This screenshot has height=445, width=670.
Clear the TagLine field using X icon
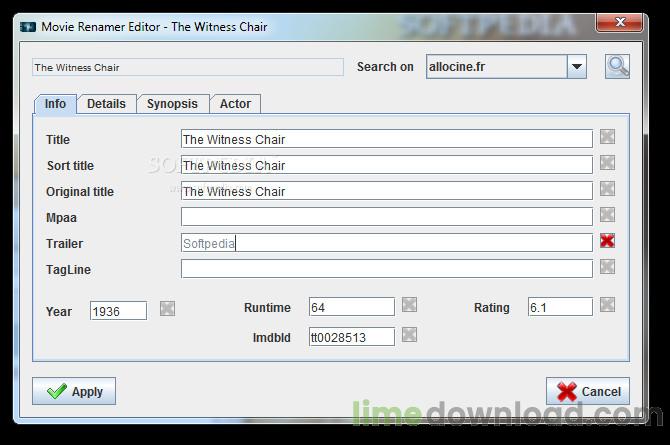click(x=607, y=267)
